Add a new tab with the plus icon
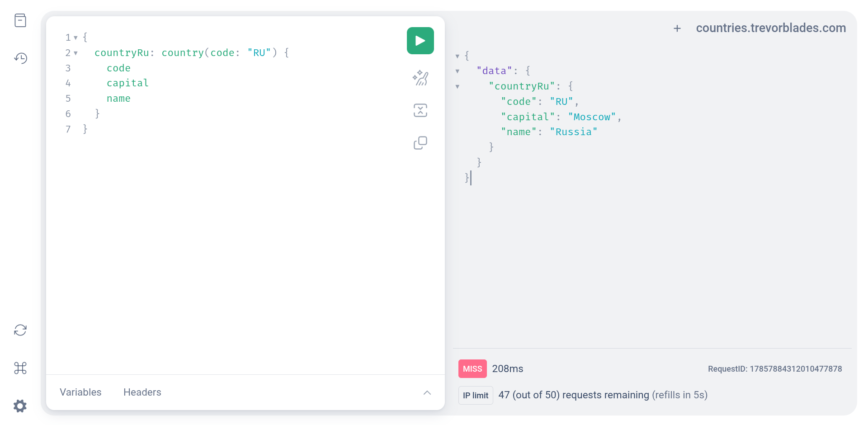868x425 pixels. coord(677,28)
